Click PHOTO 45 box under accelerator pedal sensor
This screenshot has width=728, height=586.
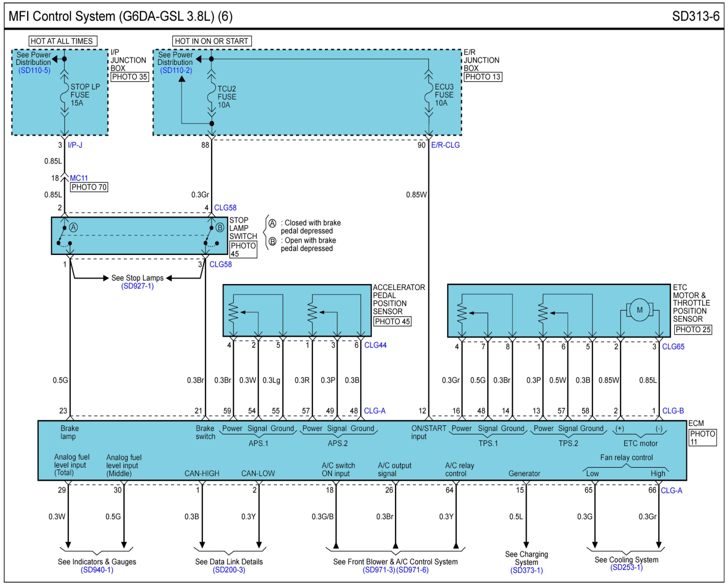click(392, 321)
